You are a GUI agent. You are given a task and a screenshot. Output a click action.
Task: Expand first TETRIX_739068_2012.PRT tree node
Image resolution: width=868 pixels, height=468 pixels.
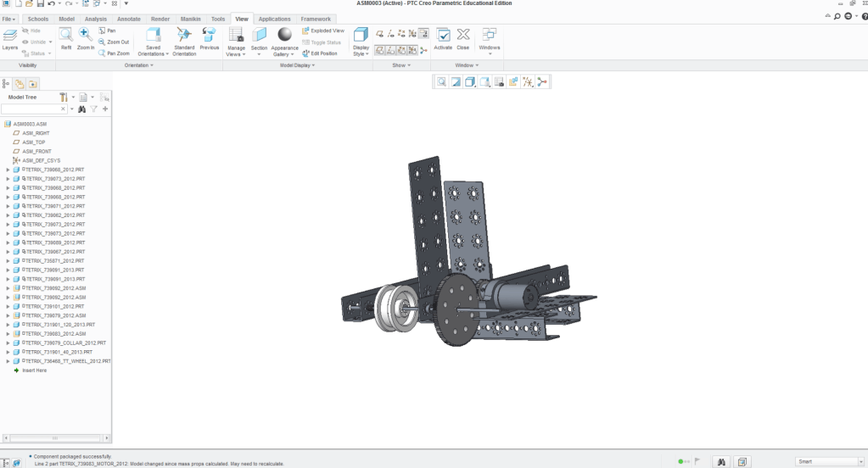8,170
